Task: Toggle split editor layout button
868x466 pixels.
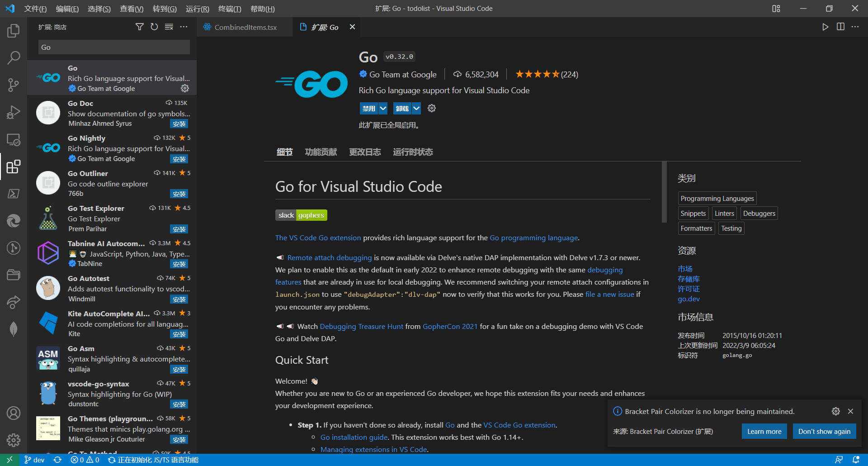Action: (x=840, y=27)
